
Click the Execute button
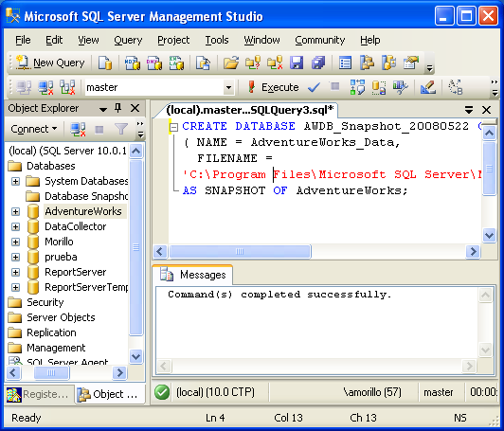coord(273,87)
